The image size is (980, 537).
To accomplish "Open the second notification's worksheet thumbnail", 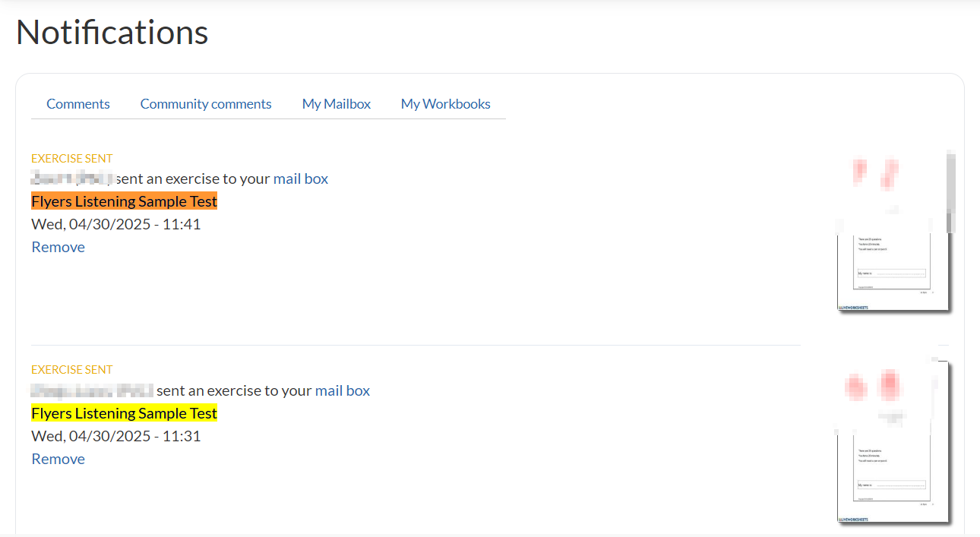I will point(893,443).
